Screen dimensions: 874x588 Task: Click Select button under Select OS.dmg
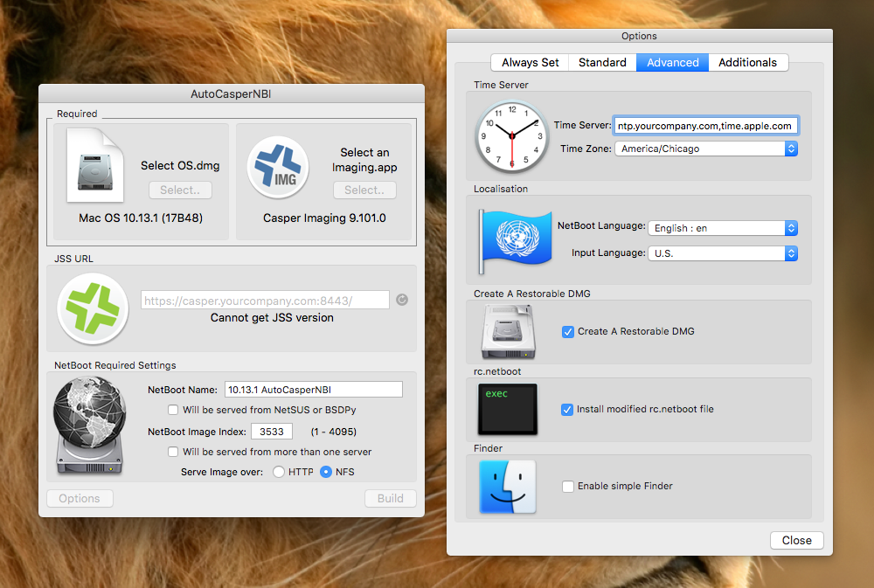[x=180, y=190]
